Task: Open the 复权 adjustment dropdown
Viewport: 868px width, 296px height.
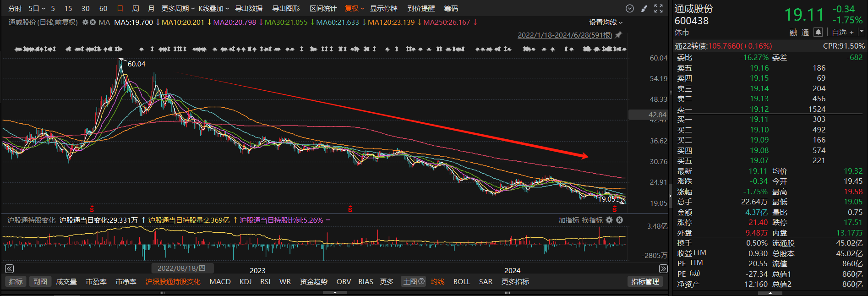Action: (354, 9)
